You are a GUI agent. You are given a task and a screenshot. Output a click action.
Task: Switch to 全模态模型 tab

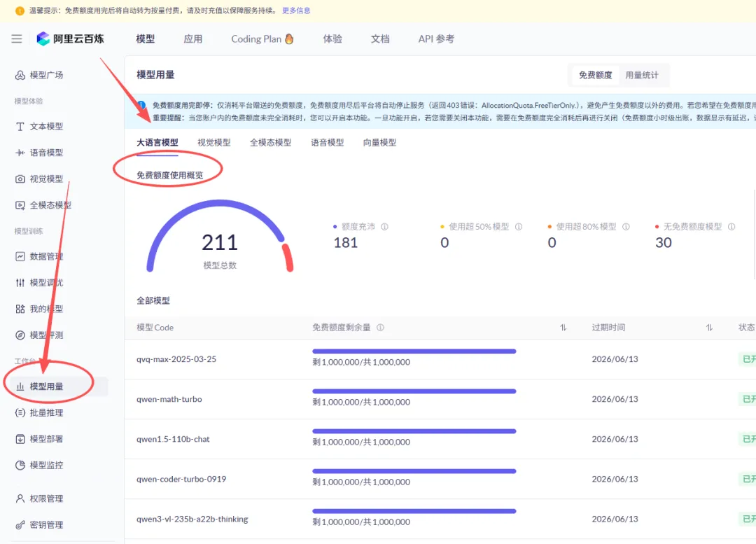coord(270,143)
